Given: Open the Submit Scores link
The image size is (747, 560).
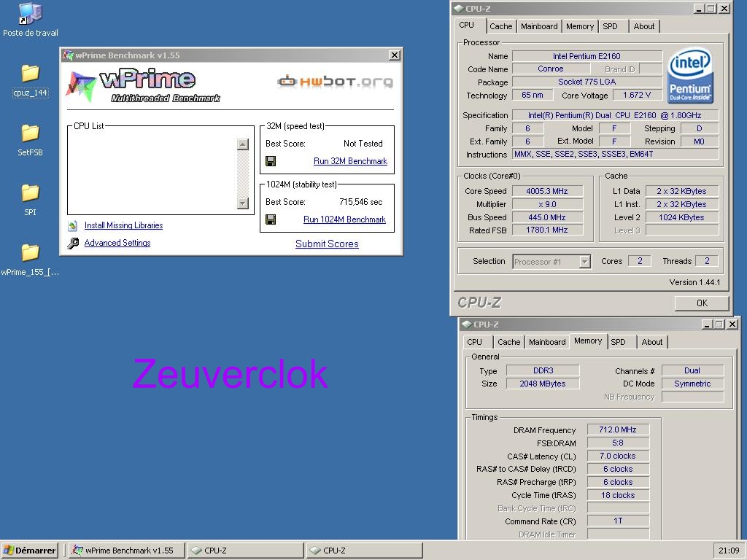Looking at the screenshot, I should pos(327,244).
